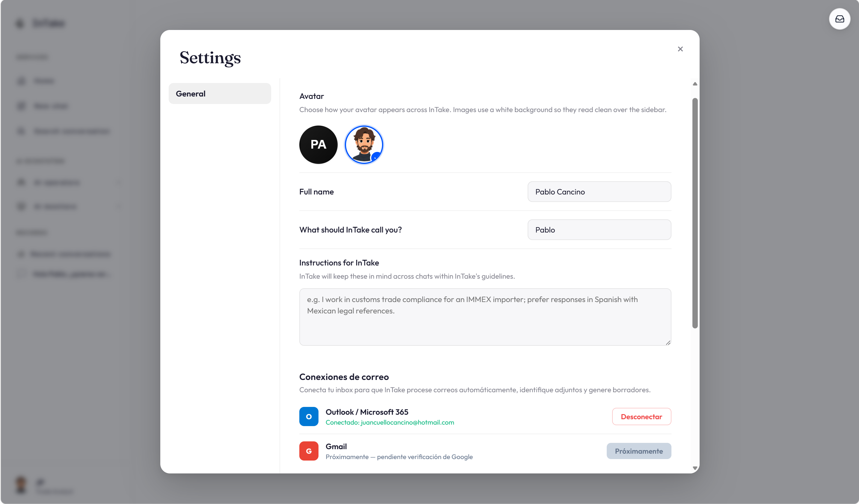
Task: Edit the 'What should InTake call you' field
Action: 599,230
